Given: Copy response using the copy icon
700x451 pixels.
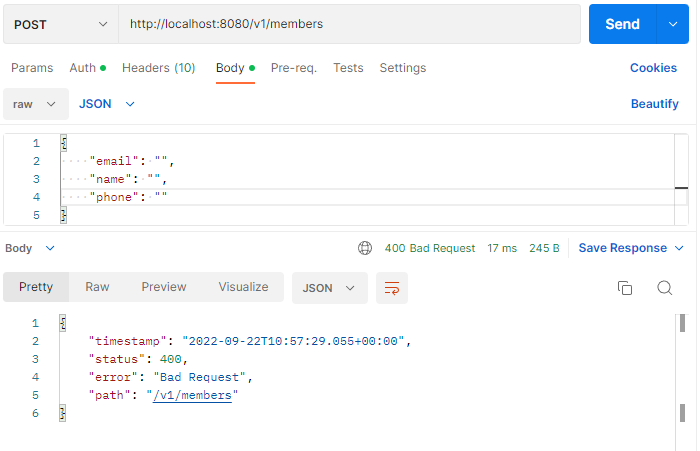Looking at the screenshot, I should (625, 288).
